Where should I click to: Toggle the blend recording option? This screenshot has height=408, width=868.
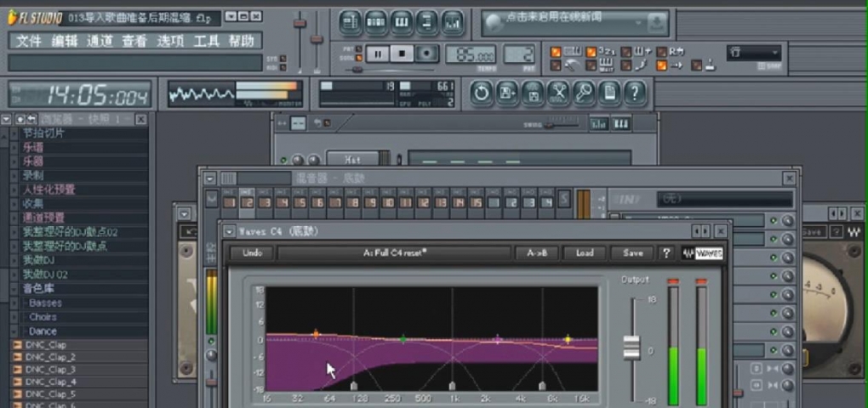(626, 52)
